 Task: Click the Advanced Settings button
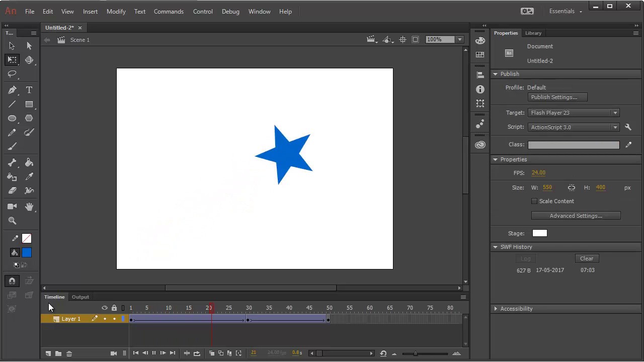(576, 216)
